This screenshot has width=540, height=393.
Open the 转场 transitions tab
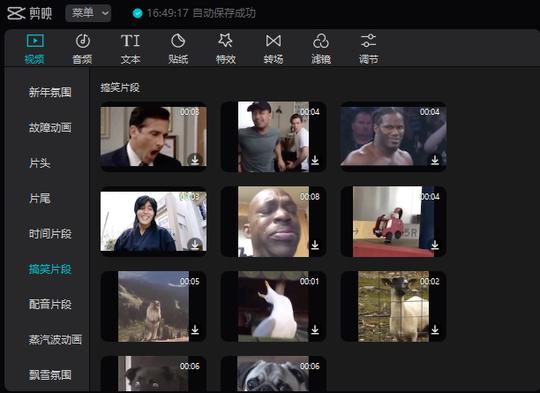(x=273, y=49)
